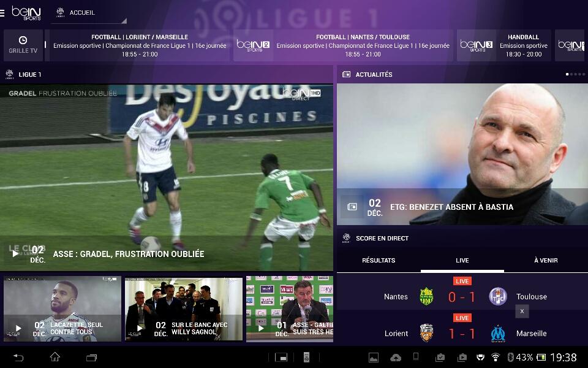Tap the cloud upload notification icon
This screenshot has height=368, width=588.
click(x=396, y=358)
